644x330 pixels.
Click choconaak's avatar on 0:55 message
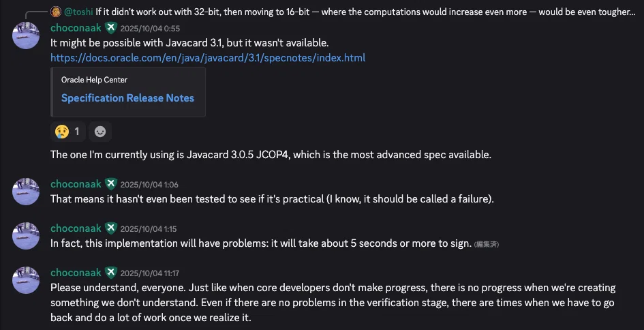click(26, 35)
